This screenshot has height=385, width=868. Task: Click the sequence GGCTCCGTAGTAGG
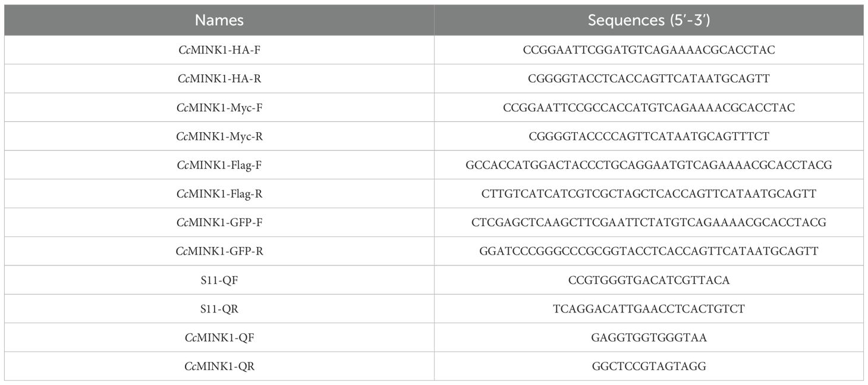point(649,366)
